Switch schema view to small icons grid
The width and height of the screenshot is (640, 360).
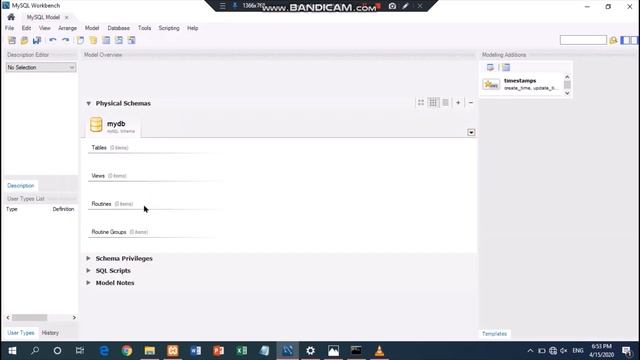point(433,103)
